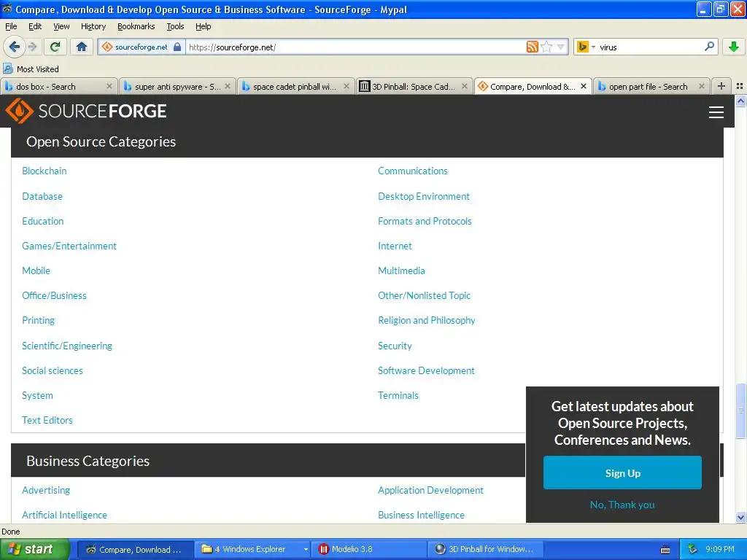747x560 pixels.
Task: Open the Edit menu
Action: pos(35,26)
